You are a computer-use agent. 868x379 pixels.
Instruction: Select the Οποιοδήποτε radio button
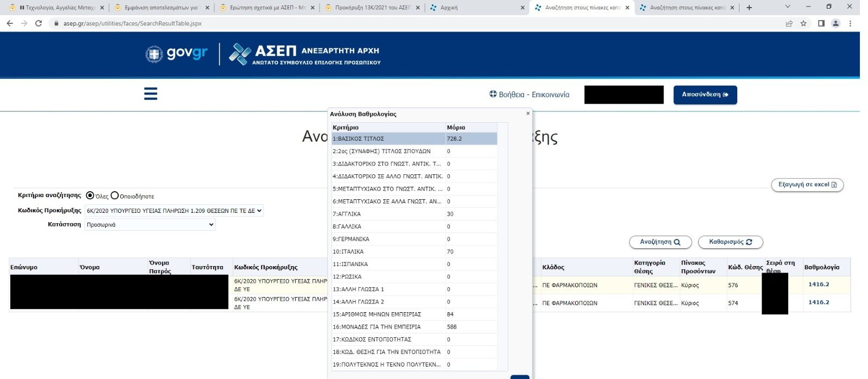click(x=114, y=195)
